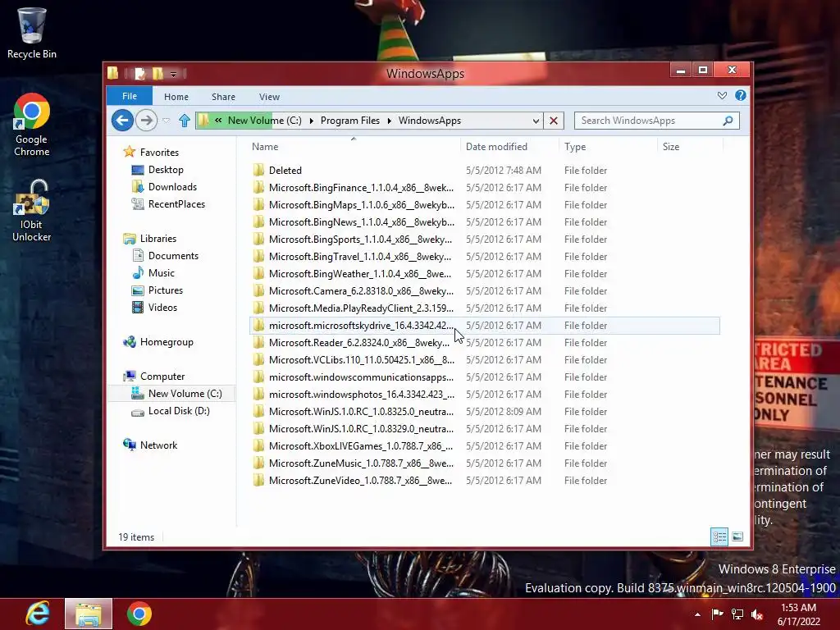
Task: Select the Microsoft.BingFinance folder
Action: point(484,188)
